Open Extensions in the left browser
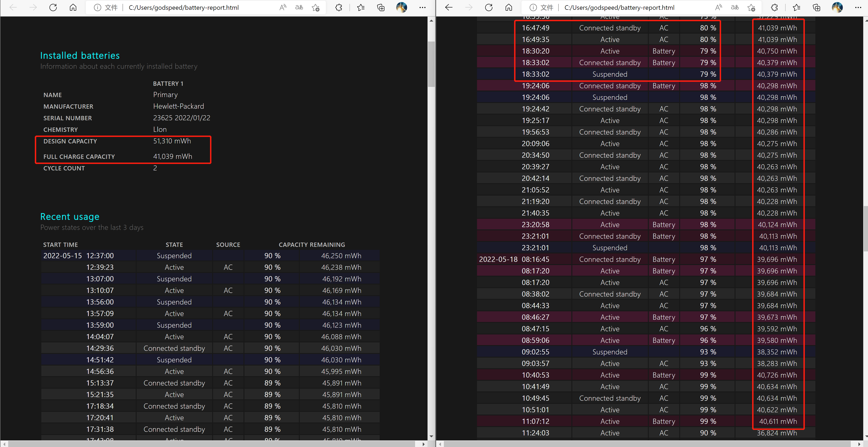This screenshot has height=447, width=868. click(x=339, y=7)
